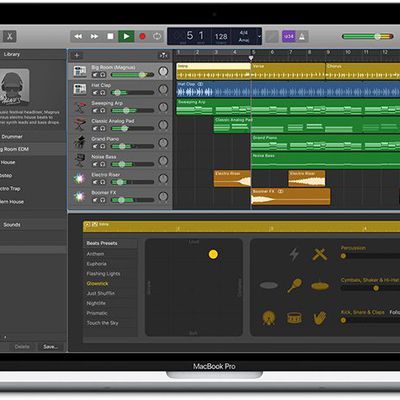Screen dimensions: 400x400
Task: Adjust the Hat Clap volume slider
Action: coord(132,93)
